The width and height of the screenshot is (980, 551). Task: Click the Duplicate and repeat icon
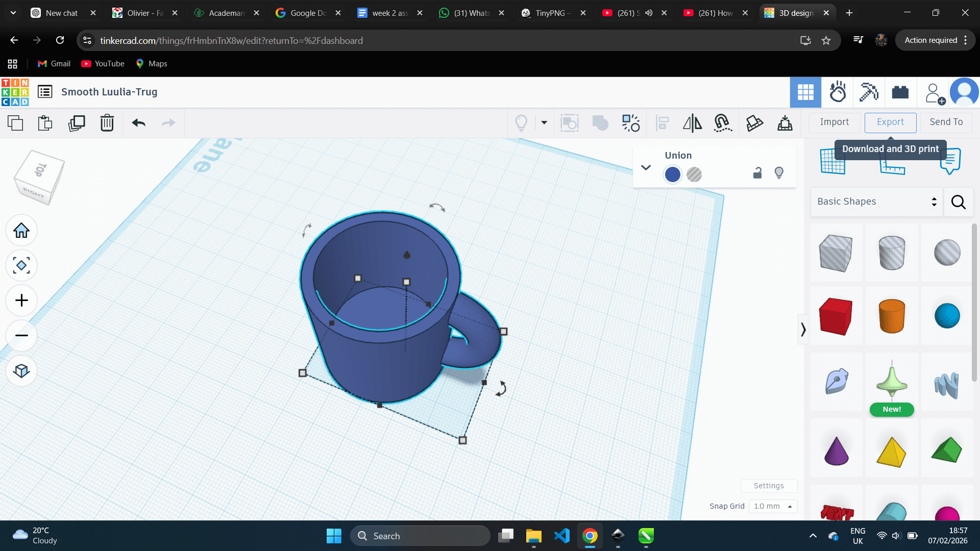coord(77,123)
